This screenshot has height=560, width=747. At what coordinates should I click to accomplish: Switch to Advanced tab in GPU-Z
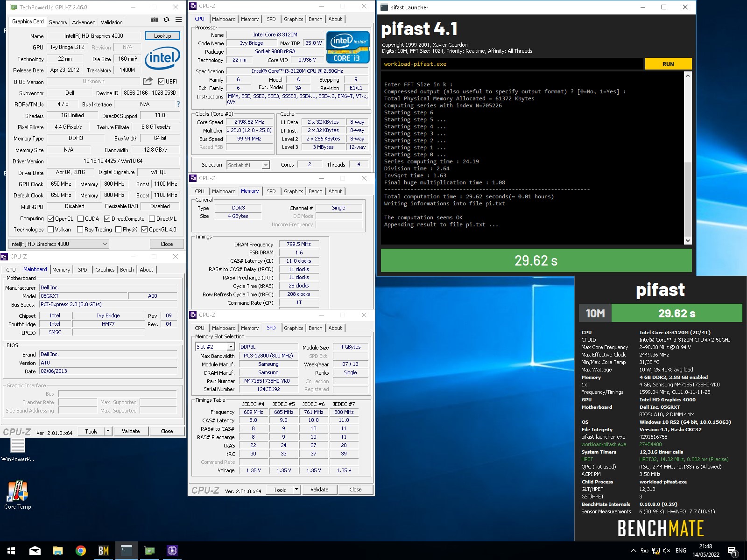click(84, 22)
